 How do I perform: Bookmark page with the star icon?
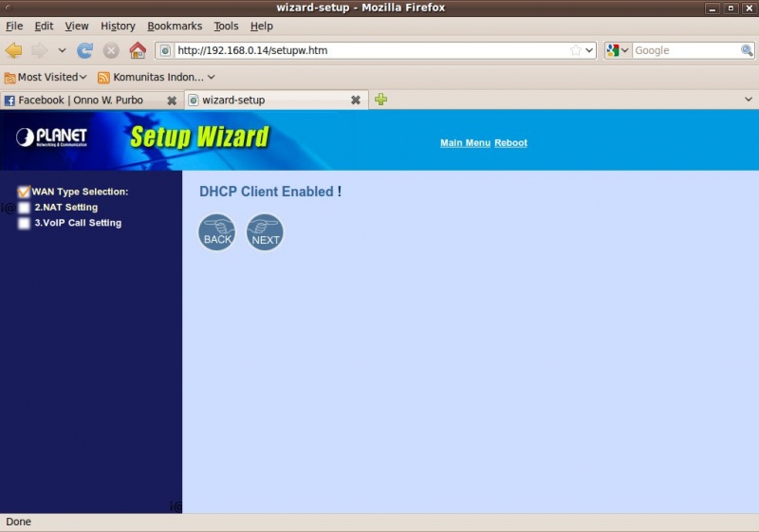575,50
